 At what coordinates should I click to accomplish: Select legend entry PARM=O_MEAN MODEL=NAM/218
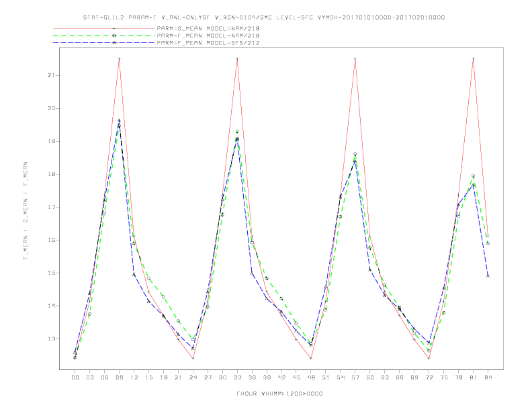(x=208, y=28)
